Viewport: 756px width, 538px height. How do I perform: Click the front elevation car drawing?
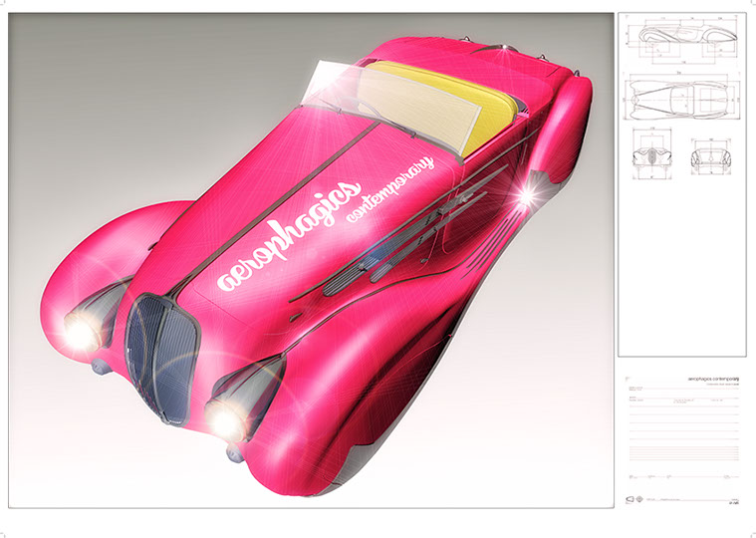click(649, 157)
